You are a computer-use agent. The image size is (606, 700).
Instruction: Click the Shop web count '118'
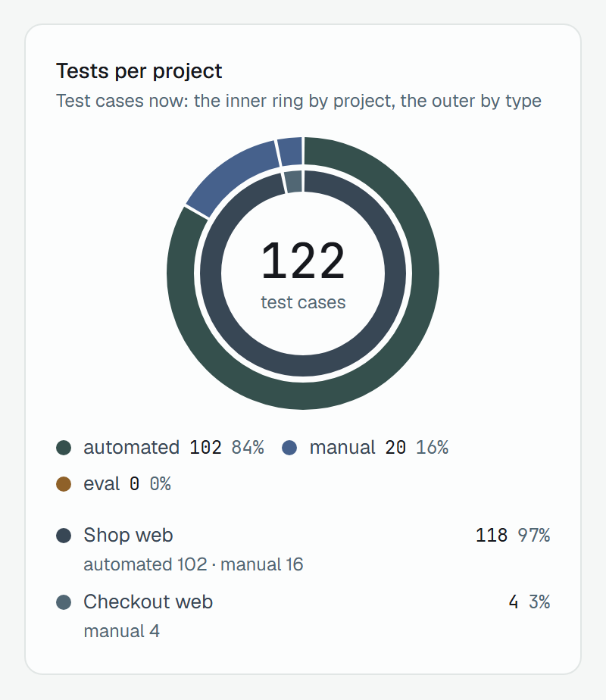pos(492,536)
